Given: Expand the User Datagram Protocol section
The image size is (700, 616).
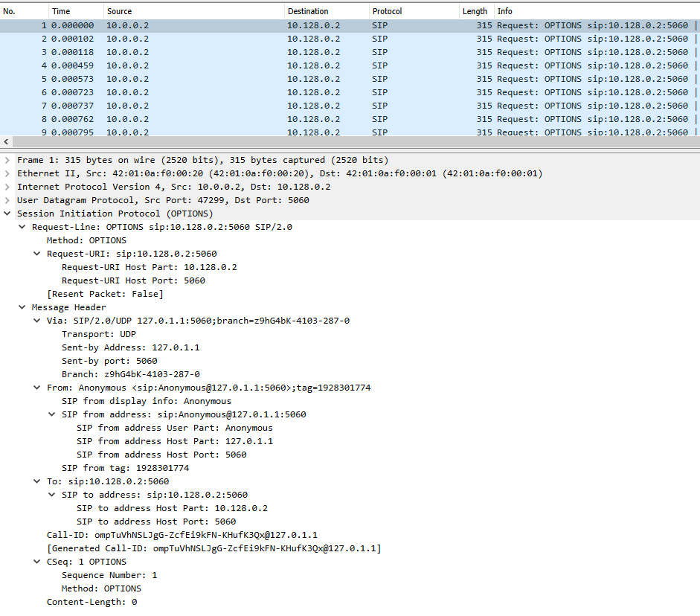Looking at the screenshot, I should point(7,200).
